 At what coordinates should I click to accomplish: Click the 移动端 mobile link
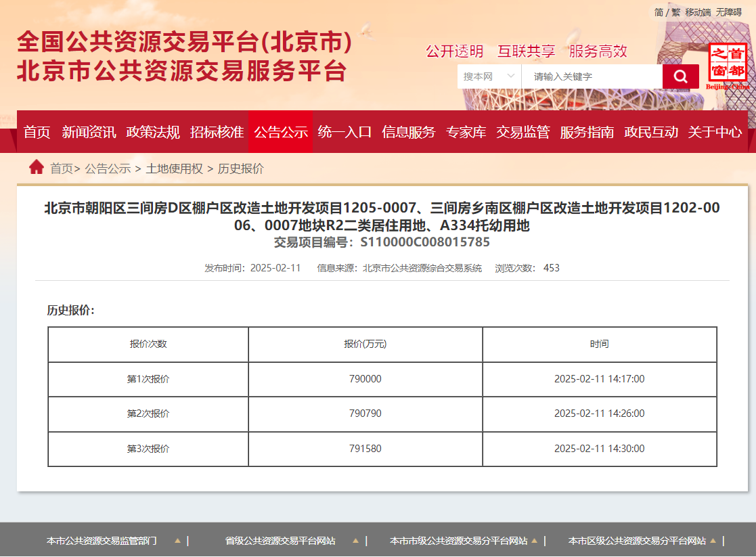[698, 12]
